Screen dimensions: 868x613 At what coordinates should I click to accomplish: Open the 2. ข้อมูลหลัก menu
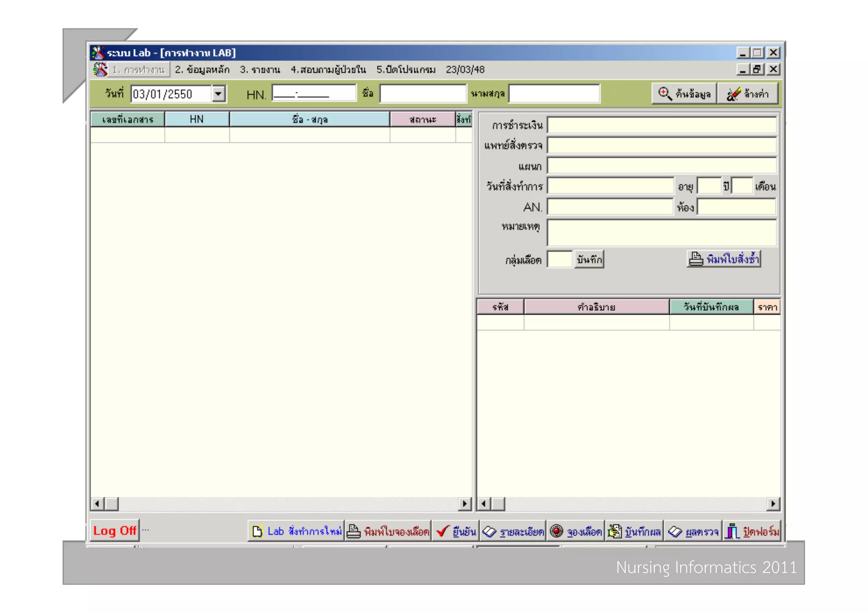tap(202, 69)
